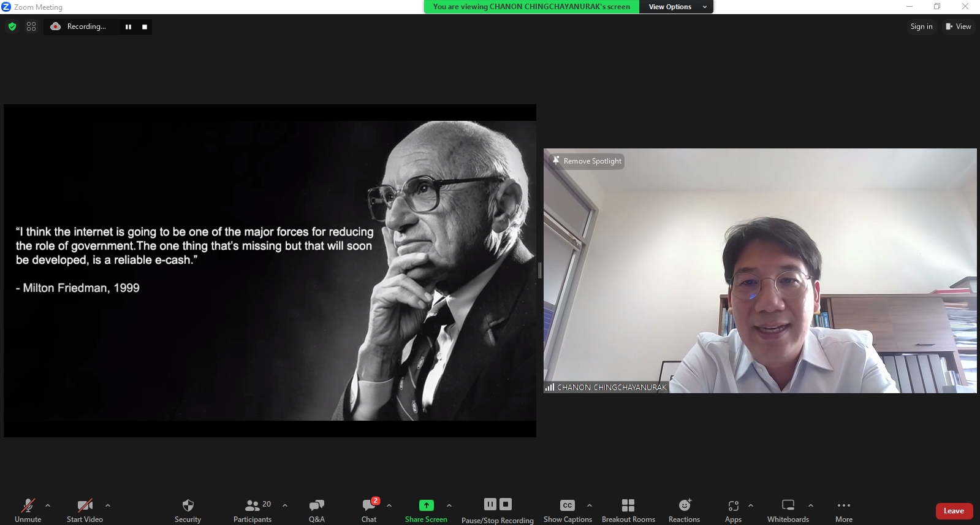Expand the Apps options arrow
The height and width of the screenshot is (525, 980).
click(751, 506)
